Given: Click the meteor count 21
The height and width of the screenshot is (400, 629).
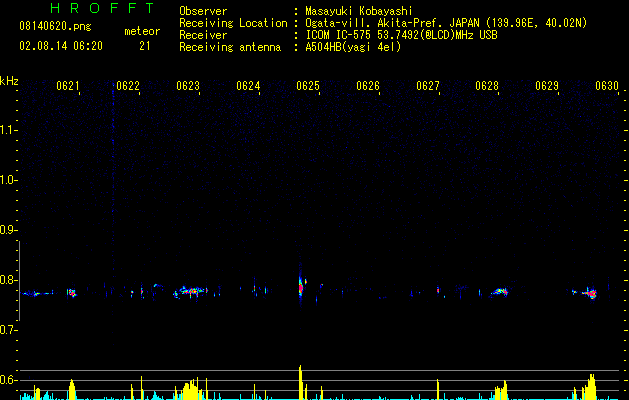Looking at the screenshot, I should click(x=145, y=46).
